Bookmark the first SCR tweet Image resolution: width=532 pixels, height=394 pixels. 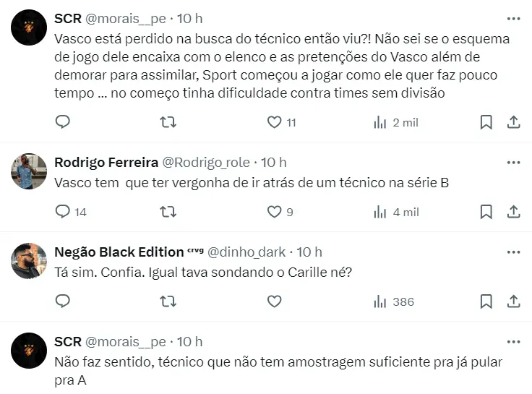coord(486,122)
